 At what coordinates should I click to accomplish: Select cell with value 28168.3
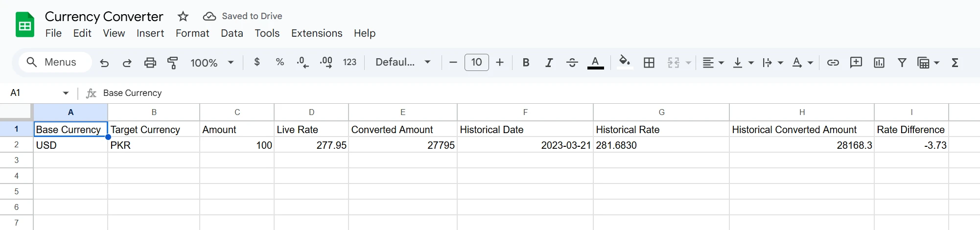802,145
